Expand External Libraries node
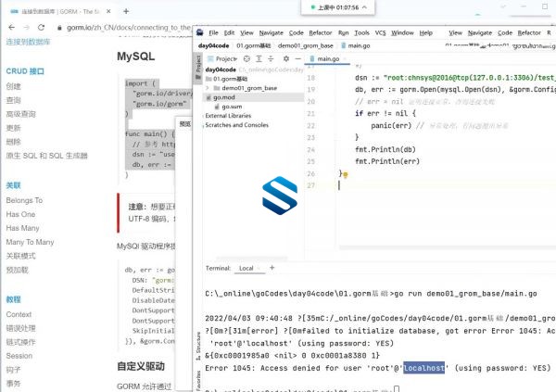 click(x=204, y=116)
